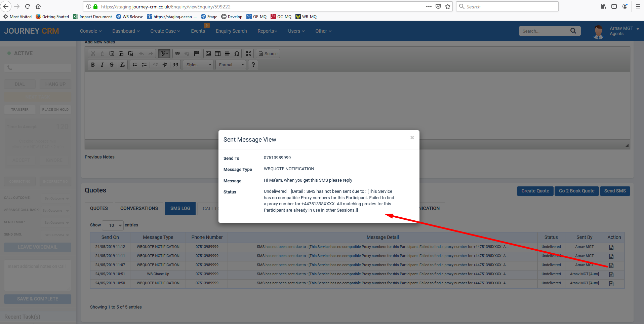Image resolution: width=644 pixels, height=324 pixels.
Task: Insert an image into the note
Action: (x=208, y=53)
